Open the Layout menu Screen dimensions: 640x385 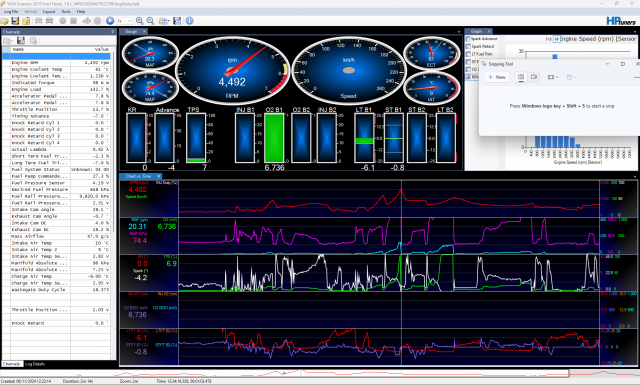[49, 11]
